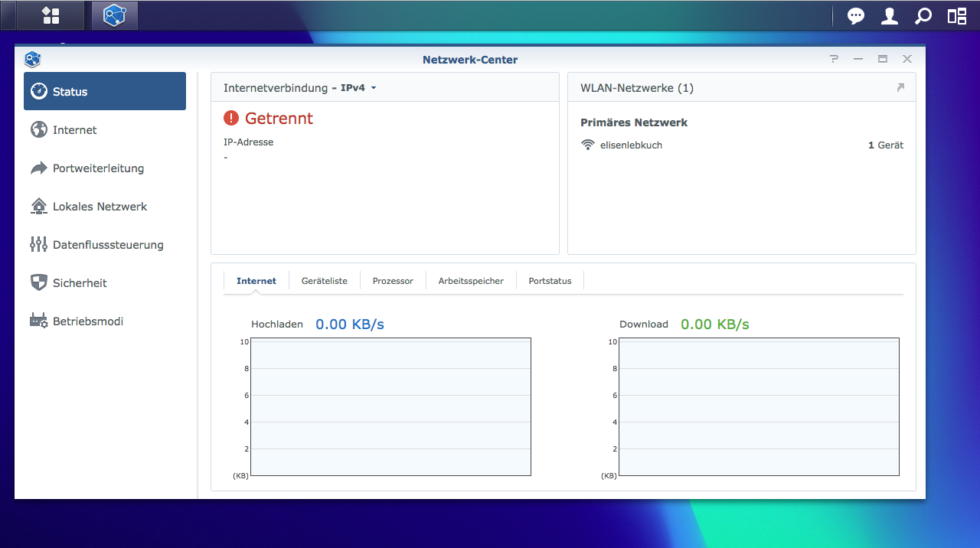
Task: Click the 'WLAN-Netzwerke (1)' panel title
Action: click(637, 88)
